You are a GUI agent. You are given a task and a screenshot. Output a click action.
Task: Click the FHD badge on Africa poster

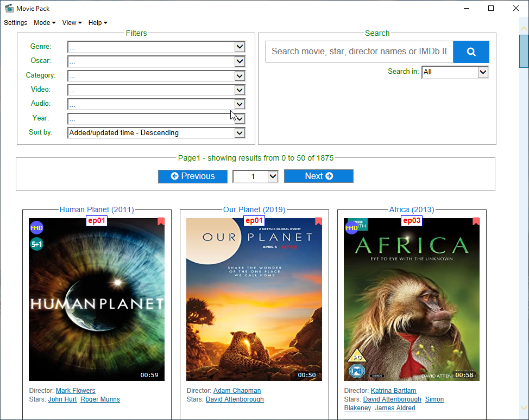[x=351, y=228]
